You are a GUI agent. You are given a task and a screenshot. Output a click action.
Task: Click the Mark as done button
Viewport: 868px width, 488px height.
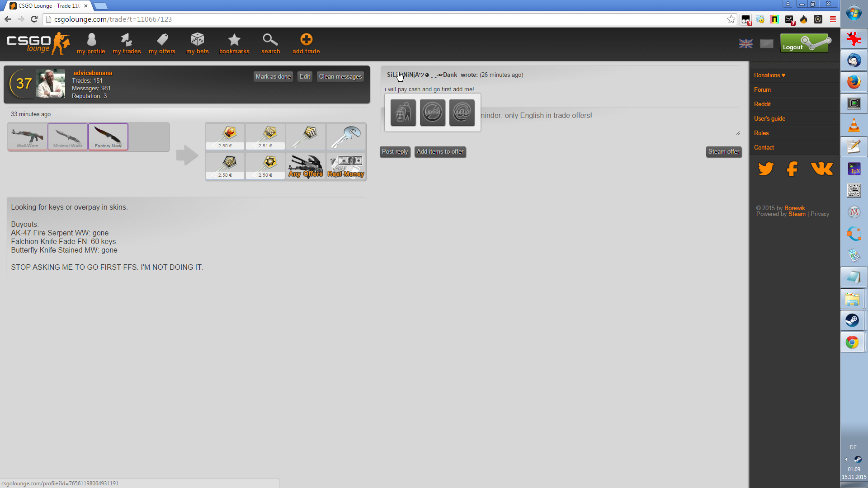coord(273,77)
